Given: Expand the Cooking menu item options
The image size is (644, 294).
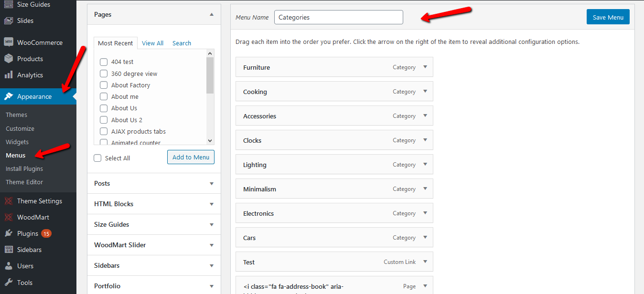Looking at the screenshot, I should pos(425,92).
